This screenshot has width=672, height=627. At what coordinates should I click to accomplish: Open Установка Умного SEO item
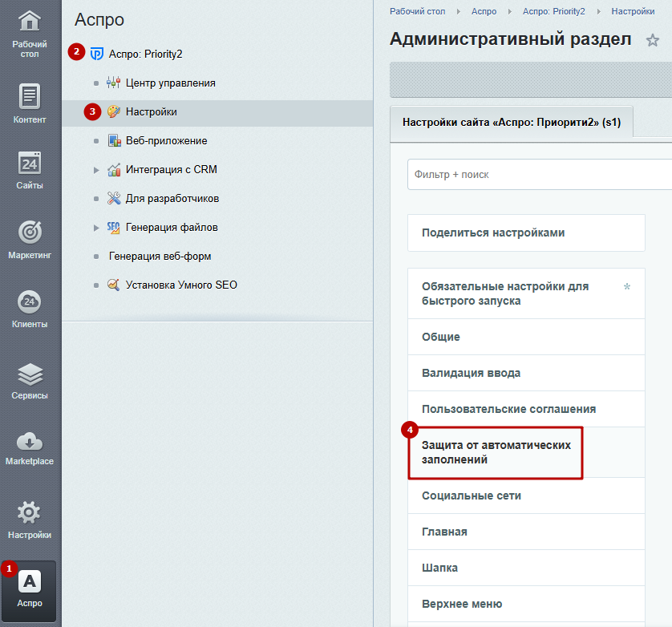[181, 285]
